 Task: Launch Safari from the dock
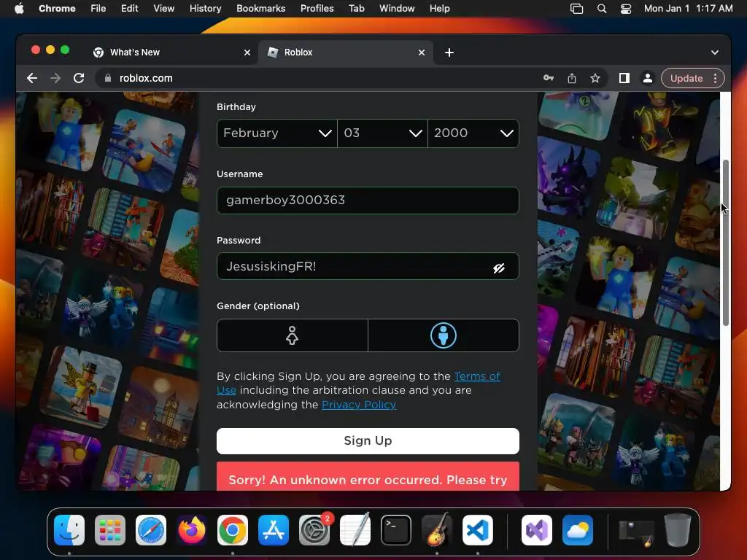pos(151,530)
